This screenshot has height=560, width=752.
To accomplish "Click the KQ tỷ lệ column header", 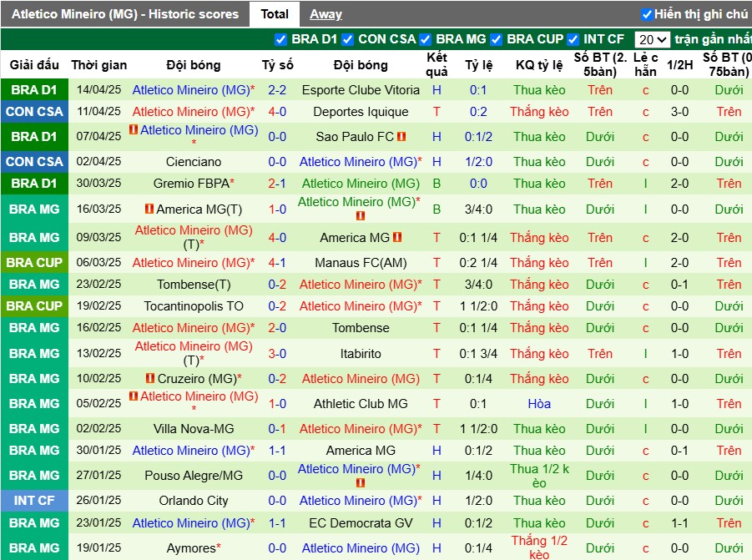I will click(539, 65).
